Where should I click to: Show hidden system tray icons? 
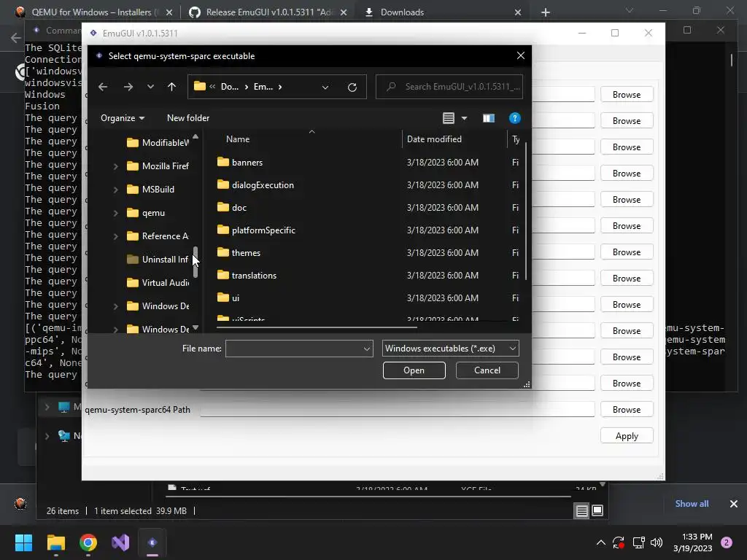pyautogui.click(x=601, y=542)
